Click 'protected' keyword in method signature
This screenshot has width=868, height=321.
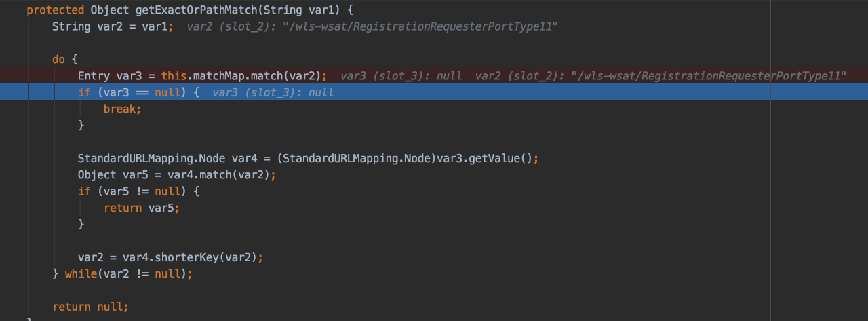(56, 10)
